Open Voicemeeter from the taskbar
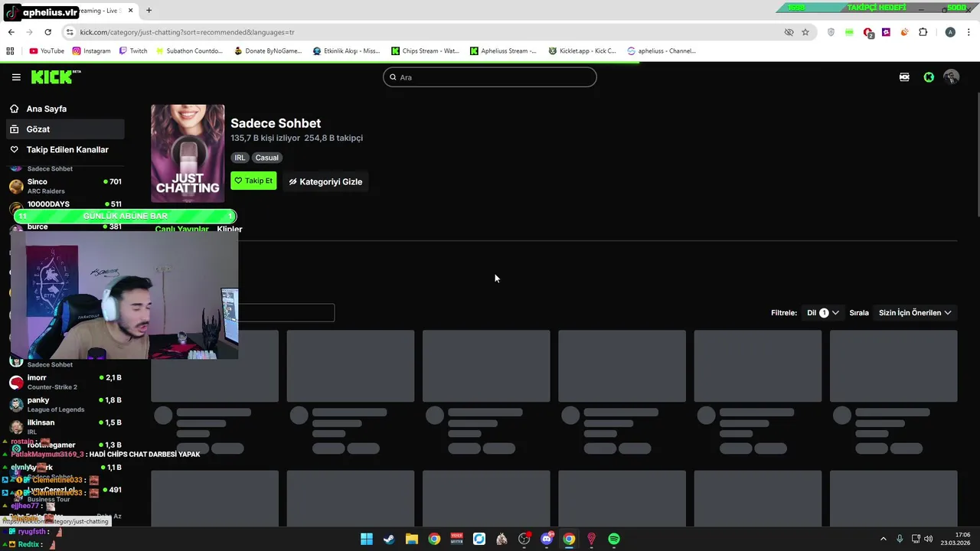The width and height of the screenshot is (980, 551). tap(457, 539)
